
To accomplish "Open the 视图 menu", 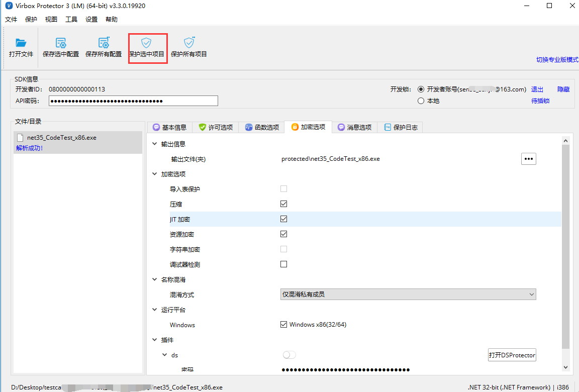I will (51, 19).
